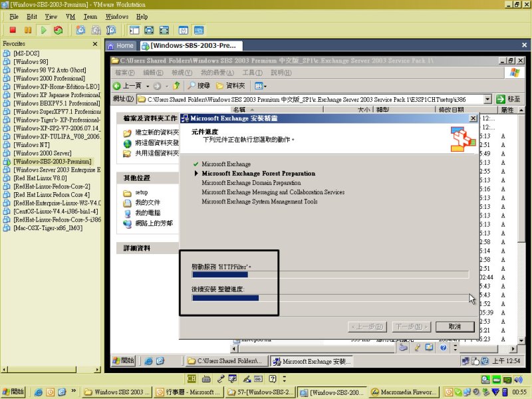
Task: Click the 開始 Start button inside the VM
Action: tap(124, 360)
